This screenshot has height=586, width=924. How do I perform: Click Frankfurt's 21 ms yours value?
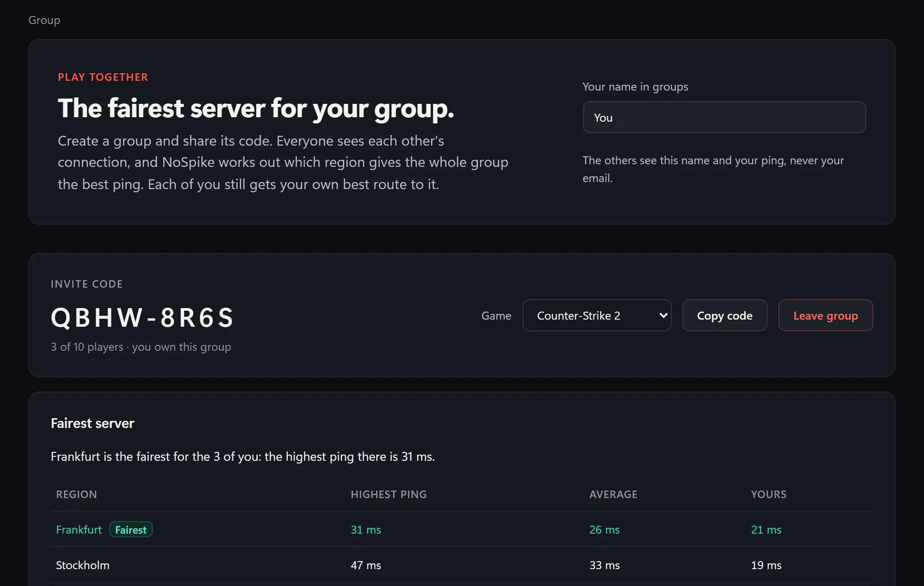(x=766, y=530)
